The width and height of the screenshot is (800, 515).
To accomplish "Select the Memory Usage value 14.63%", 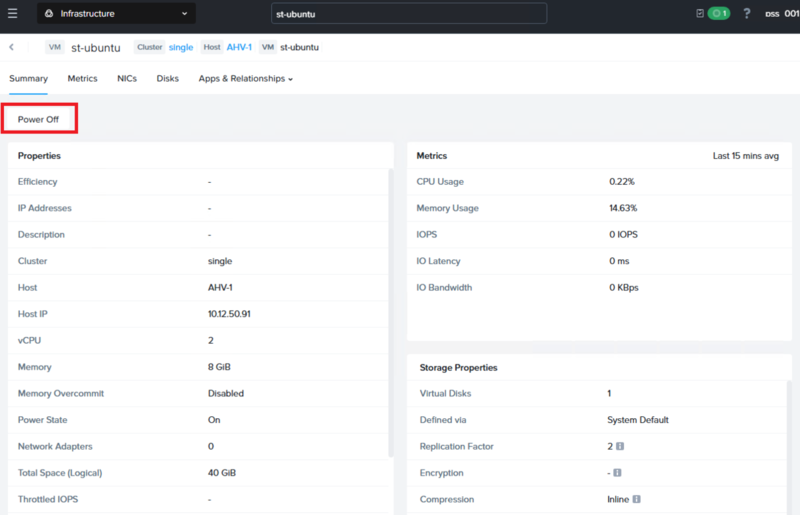I will [623, 208].
